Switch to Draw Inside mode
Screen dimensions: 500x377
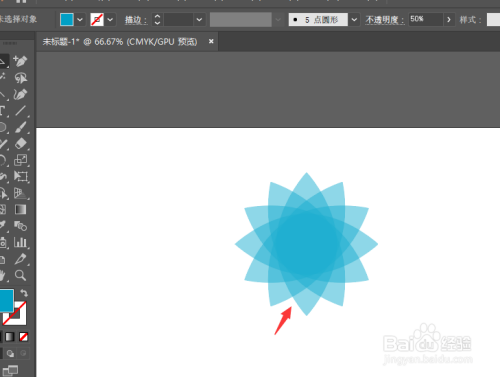tap(23, 353)
